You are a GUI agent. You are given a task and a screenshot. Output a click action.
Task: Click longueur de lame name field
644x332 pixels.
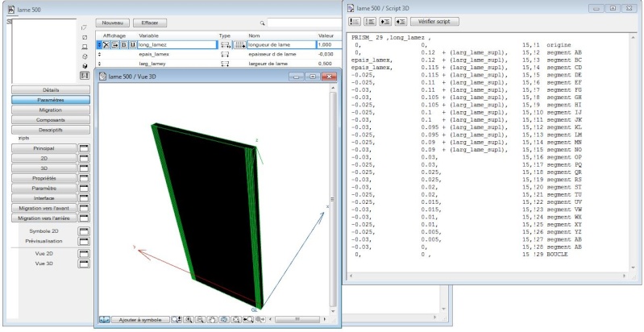[x=281, y=45]
